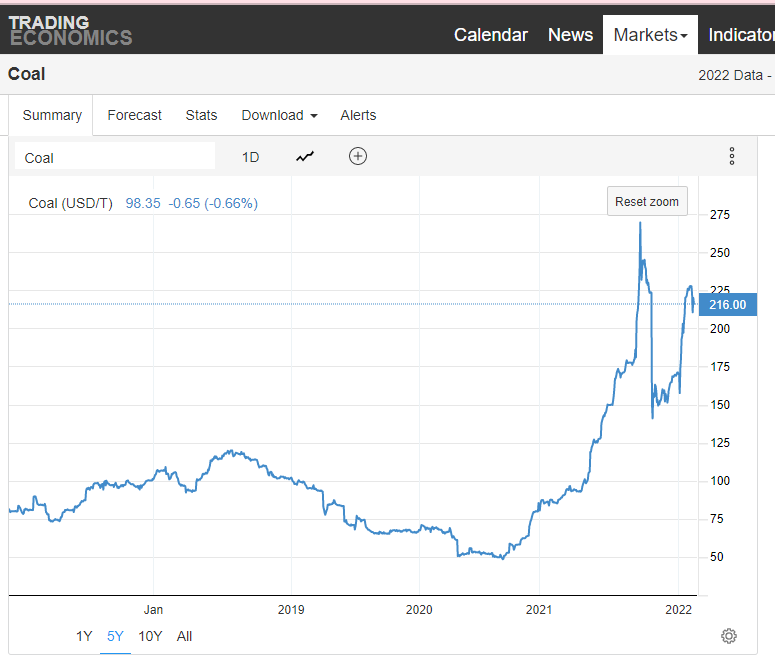Viewport: 775px width, 669px height.
Task: Click the Trading Economics logo
Action: [x=70, y=30]
